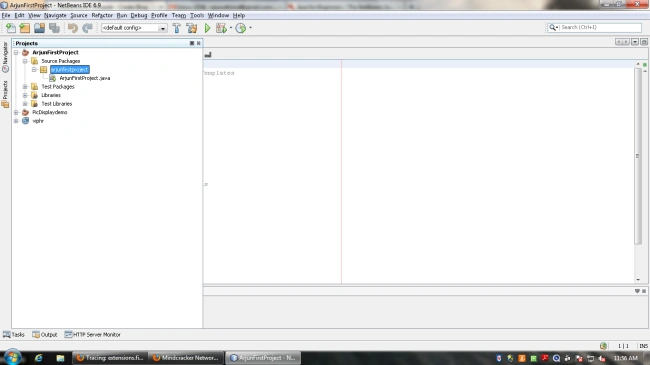Click the status bar update notification icon
The height and width of the screenshot is (365, 650).
pyautogui.click(x=603, y=346)
